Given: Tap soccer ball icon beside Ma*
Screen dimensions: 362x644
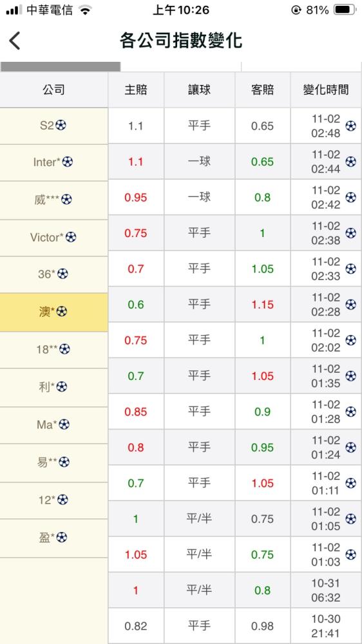Looking at the screenshot, I should (64, 424).
